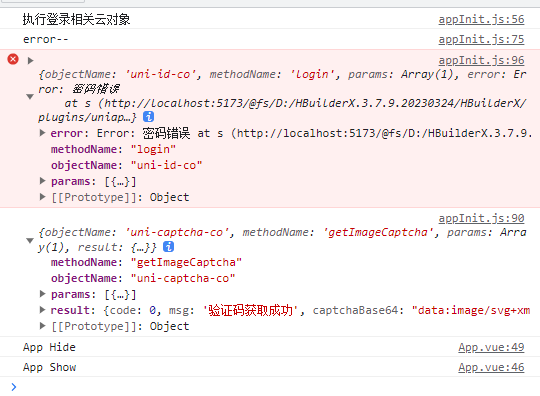This screenshot has width=540, height=396.
Task: Expand Prototype under login object
Action: click(42, 197)
